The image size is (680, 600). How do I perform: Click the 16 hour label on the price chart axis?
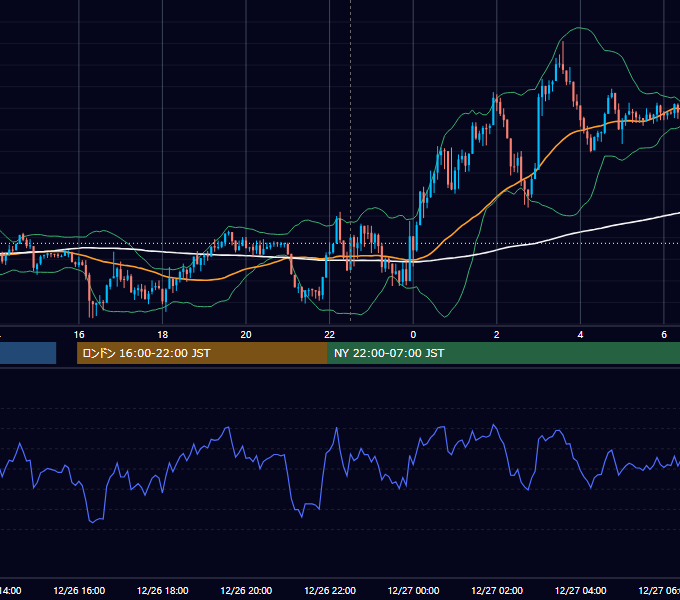(x=79, y=335)
